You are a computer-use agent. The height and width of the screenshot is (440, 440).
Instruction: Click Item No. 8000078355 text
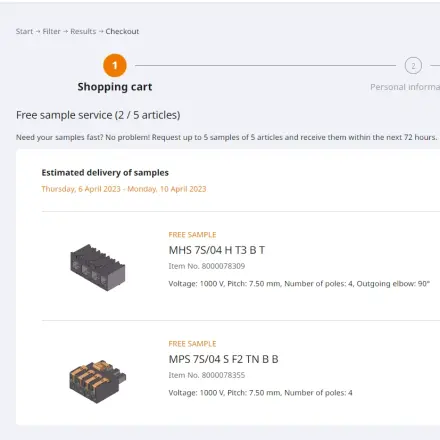pos(207,375)
